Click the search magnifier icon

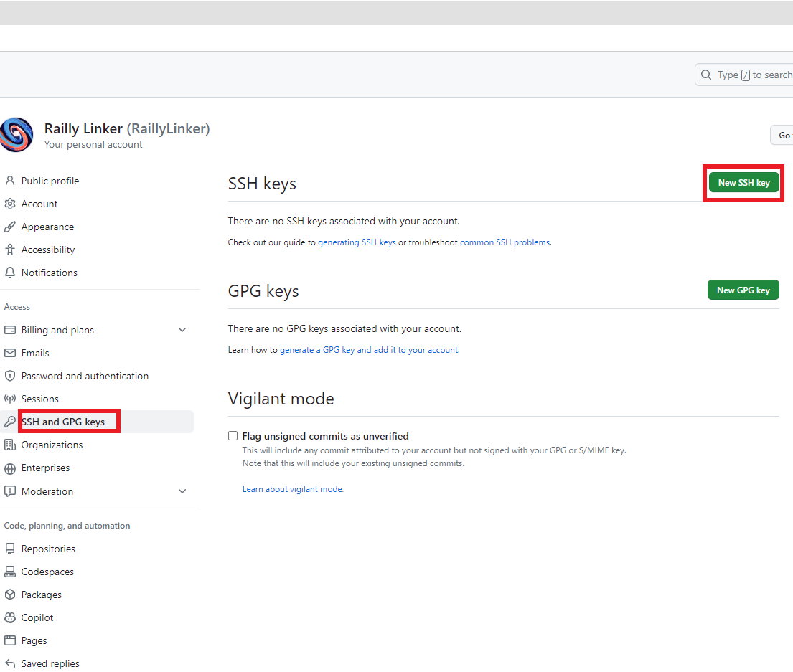(706, 75)
